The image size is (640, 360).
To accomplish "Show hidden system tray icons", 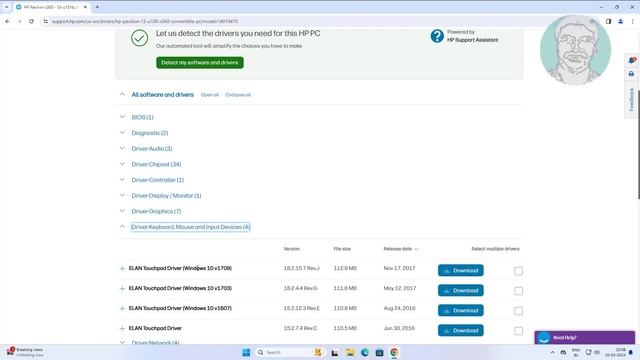I will point(552,352).
